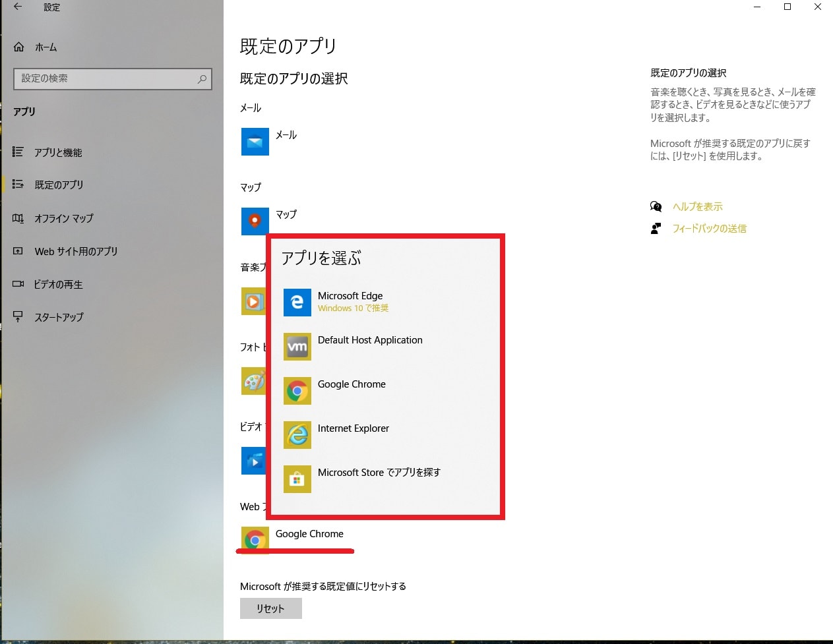Click Google Chrome default browser label
This screenshot has width=833, height=644.
[x=309, y=534]
